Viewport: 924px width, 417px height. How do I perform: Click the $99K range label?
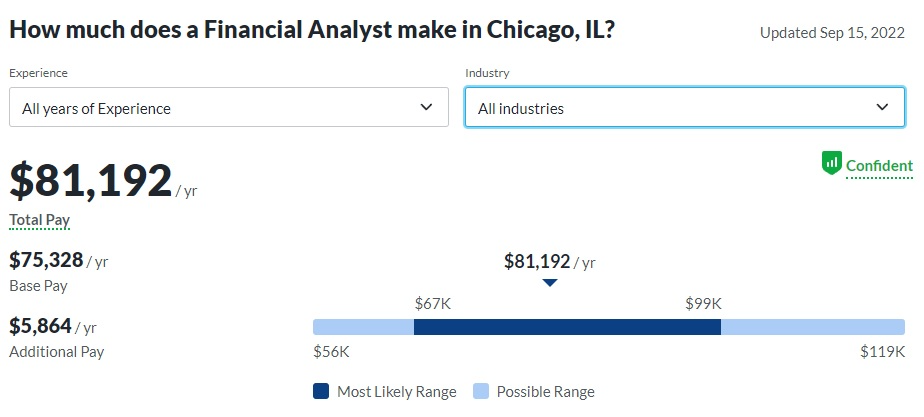(704, 304)
